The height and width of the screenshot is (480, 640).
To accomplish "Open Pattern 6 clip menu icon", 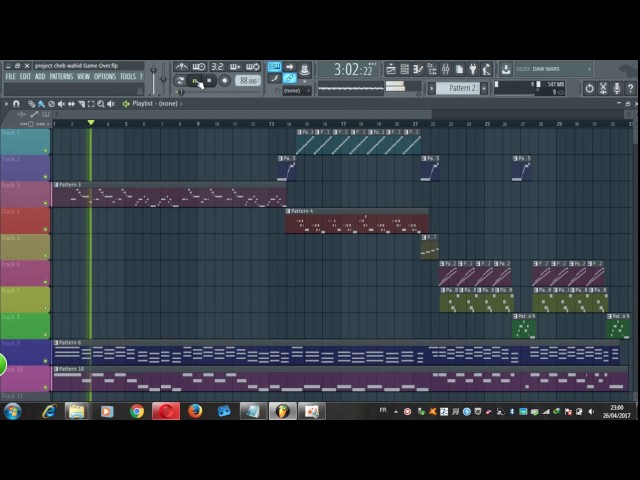I will click(56, 342).
